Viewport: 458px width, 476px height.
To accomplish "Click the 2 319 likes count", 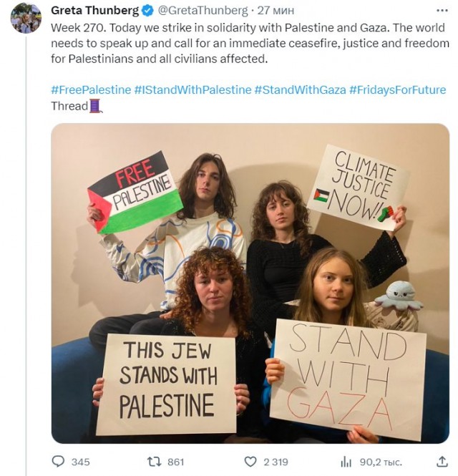I will coord(276,462).
